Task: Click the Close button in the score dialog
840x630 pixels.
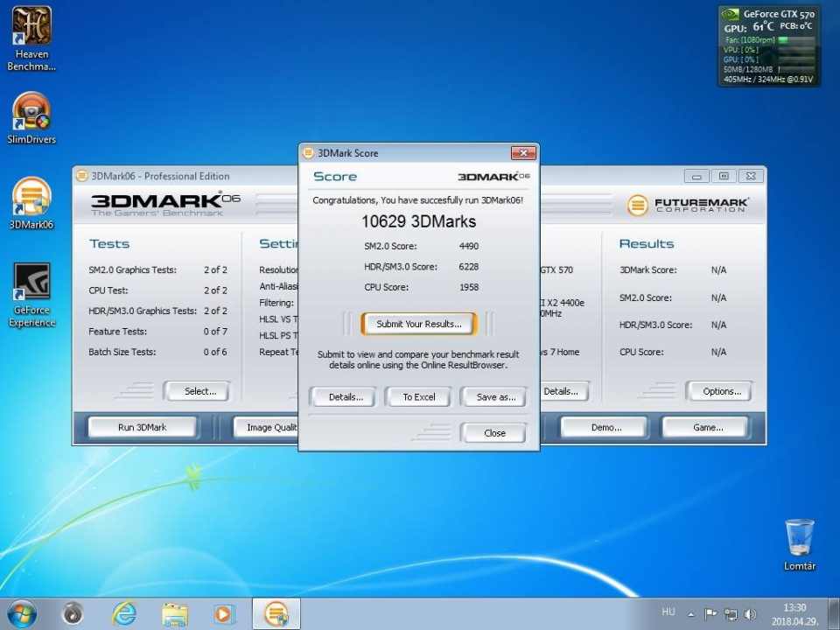Action: 494,433
